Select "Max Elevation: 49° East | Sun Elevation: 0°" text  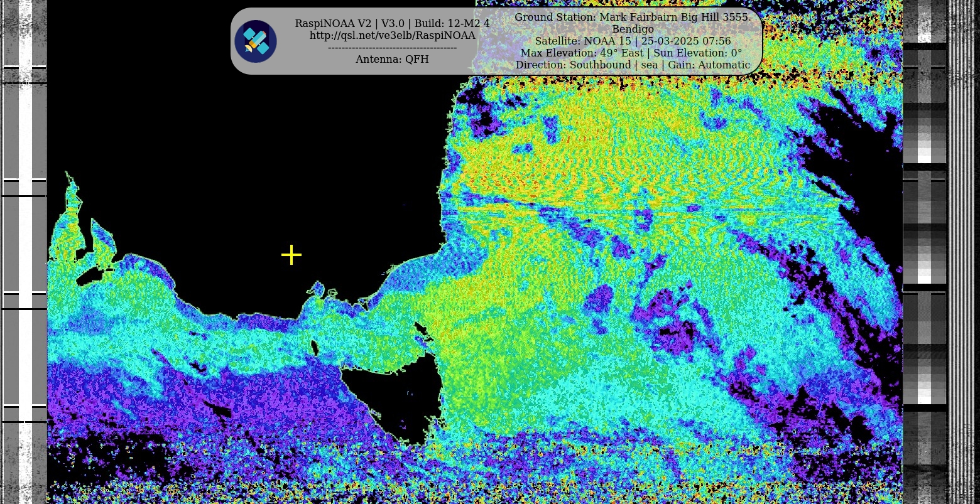tap(631, 53)
